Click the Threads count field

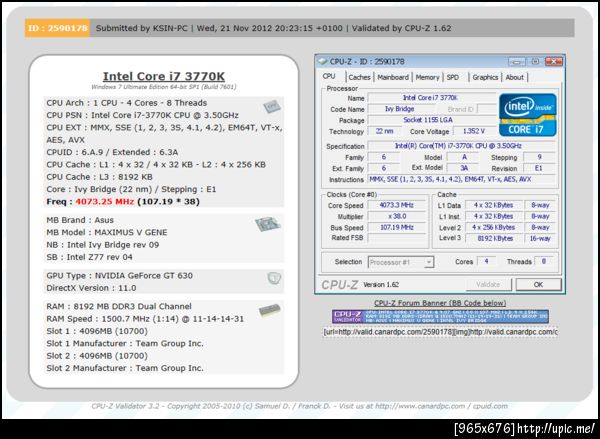544,261
